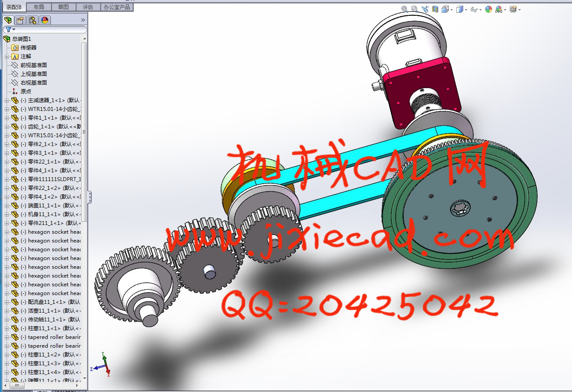Open the View Orientation dropdown

447,9
